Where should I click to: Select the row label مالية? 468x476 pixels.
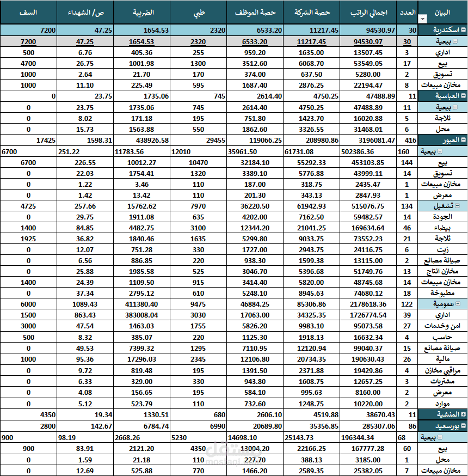point(442,359)
